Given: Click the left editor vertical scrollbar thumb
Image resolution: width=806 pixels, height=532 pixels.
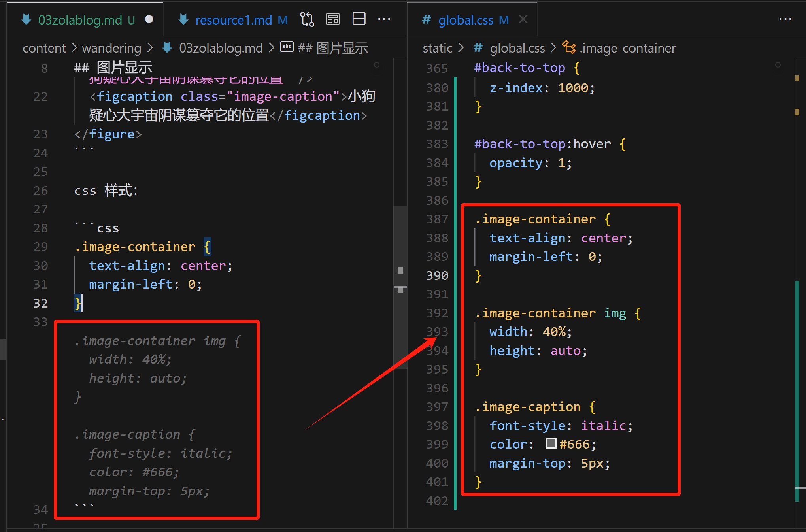Looking at the screenshot, I should click(400, 287).
